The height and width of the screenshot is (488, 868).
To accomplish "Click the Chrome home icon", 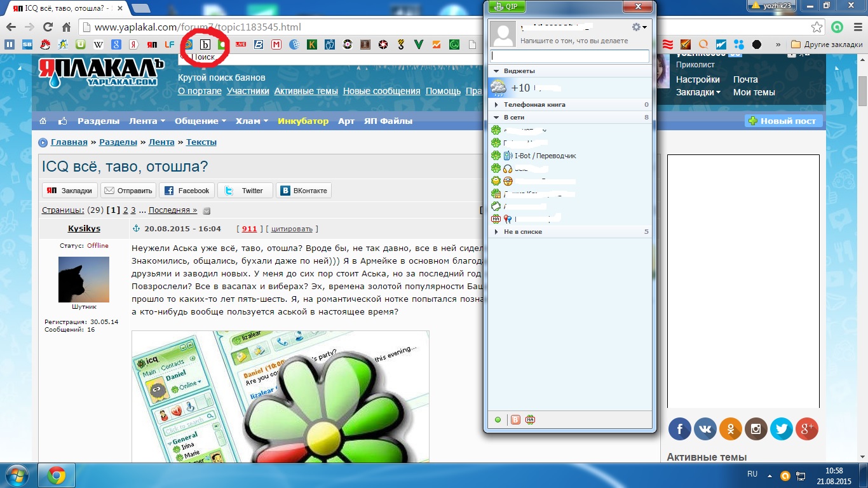I will 66,27.
